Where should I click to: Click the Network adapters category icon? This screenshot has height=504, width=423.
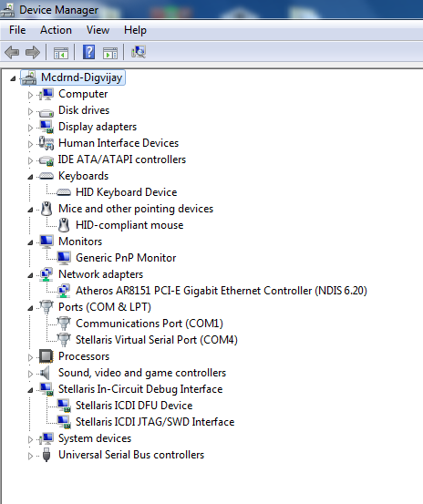(46, 274)
